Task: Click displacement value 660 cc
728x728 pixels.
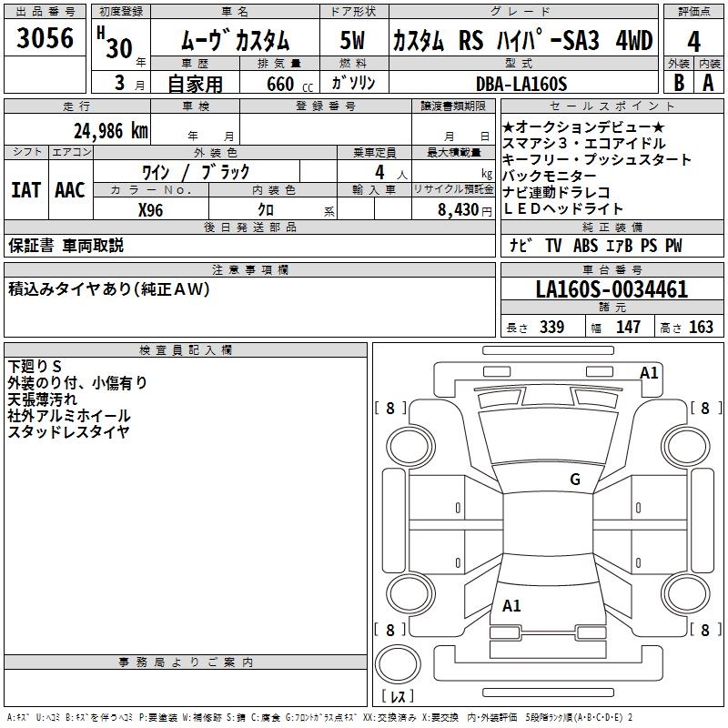Action: coord(289,85)
